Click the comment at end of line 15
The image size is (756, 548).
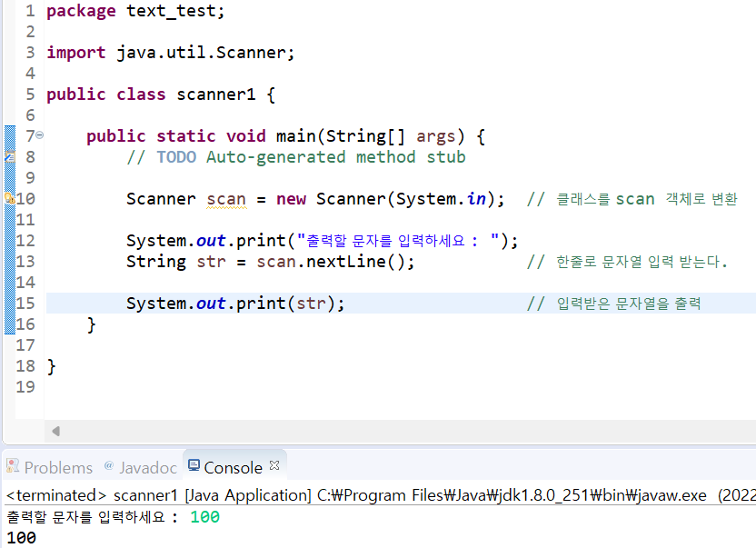coord(613,303)
